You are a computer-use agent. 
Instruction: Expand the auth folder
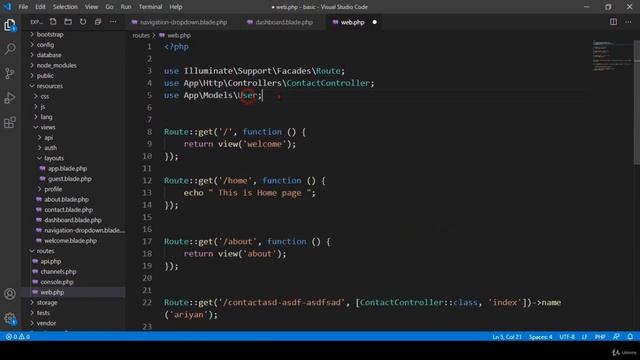[51, 148]
